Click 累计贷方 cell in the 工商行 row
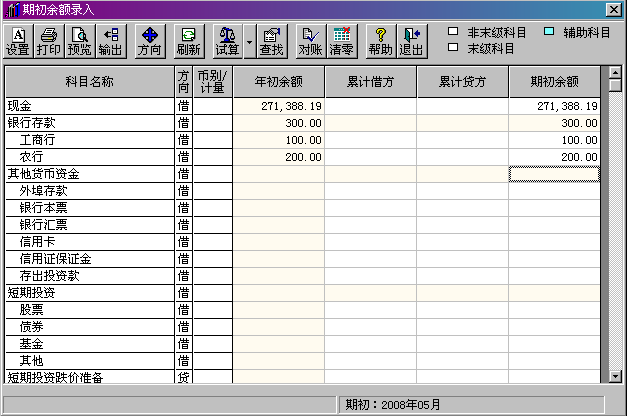Viewport: 627px width, 416px height. [x=463, y=140]
